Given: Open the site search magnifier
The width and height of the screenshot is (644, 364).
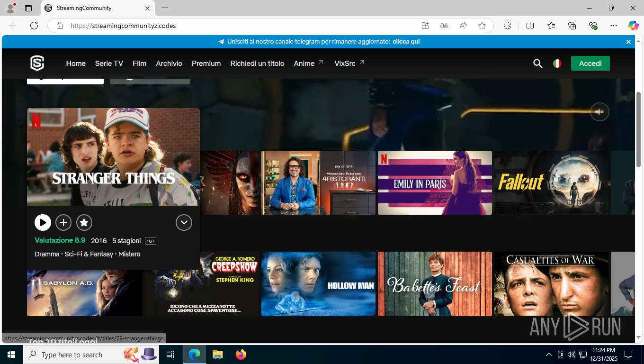Looking at the screenshot, I should 537,64.
